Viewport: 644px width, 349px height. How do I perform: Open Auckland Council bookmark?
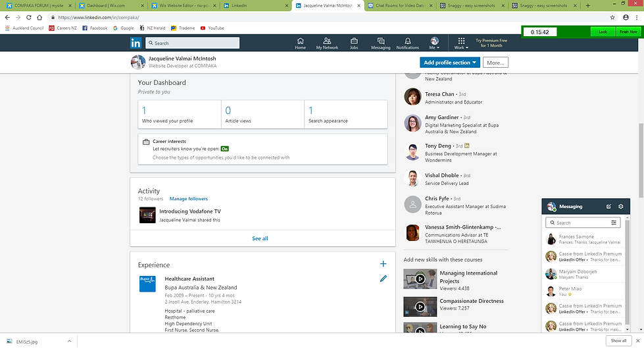tap(24, 28)
